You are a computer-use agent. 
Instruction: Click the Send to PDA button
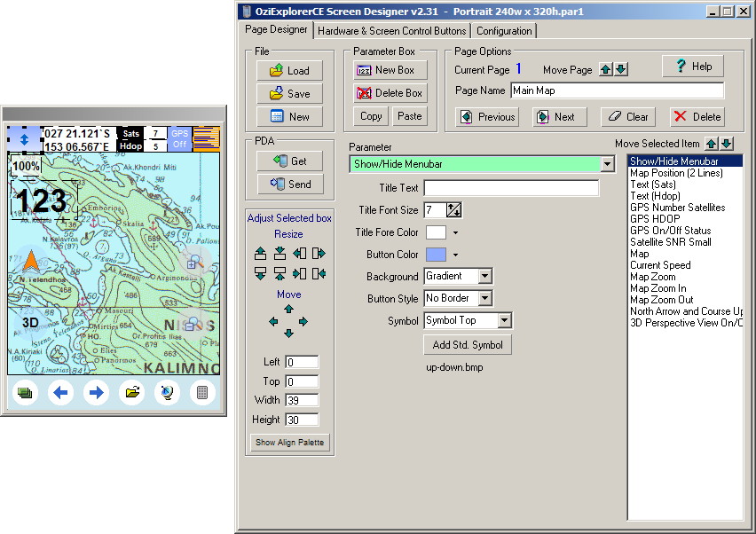pos(290,185)
